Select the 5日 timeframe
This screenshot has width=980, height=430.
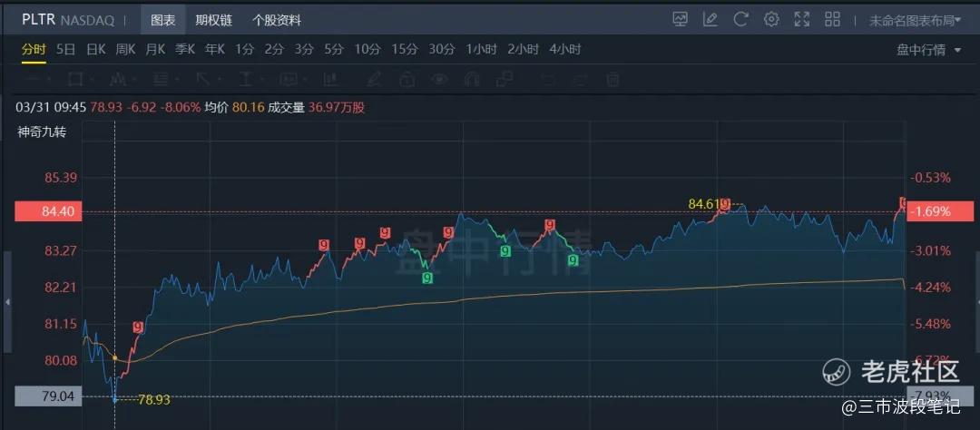tap(65, 49)
